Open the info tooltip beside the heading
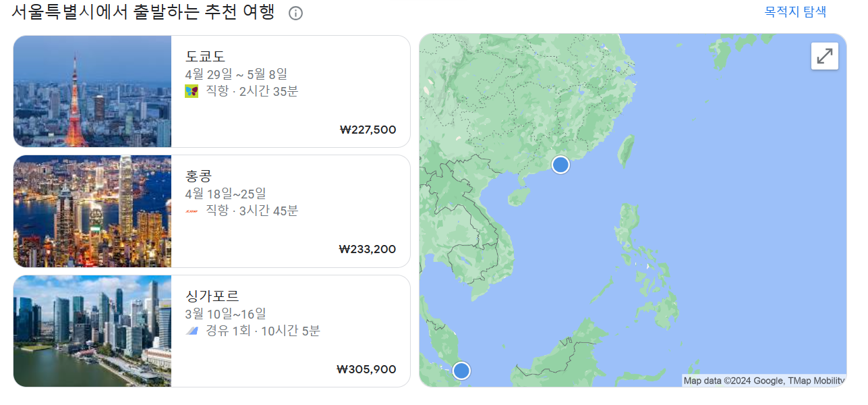868x405 pixels. (x=295, y=13)
